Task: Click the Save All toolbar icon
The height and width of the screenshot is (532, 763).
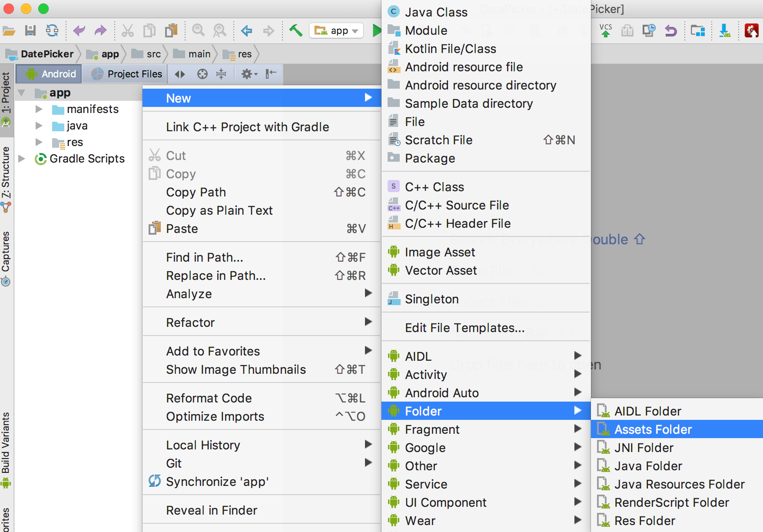Action: [x=30, y=30]
